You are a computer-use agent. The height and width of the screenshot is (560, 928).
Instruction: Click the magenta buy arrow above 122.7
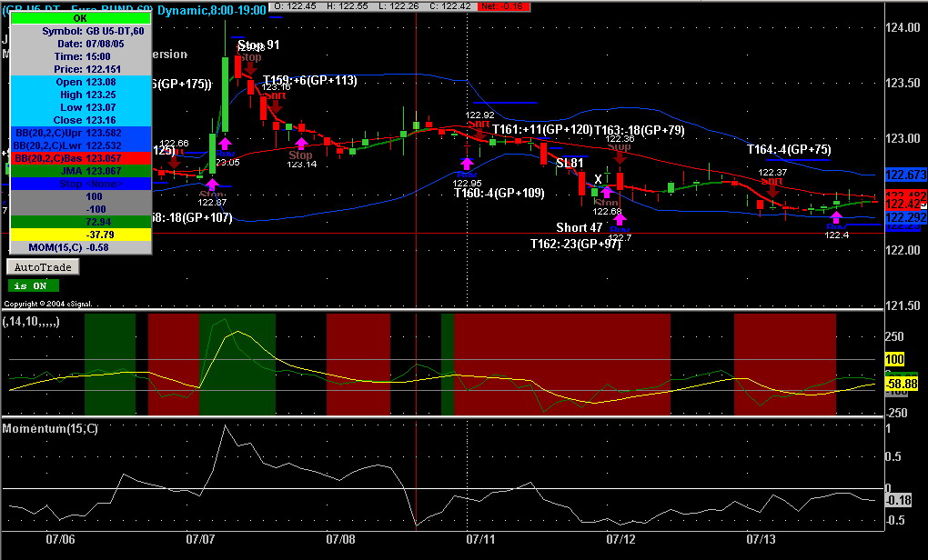click(x=620, y=219)
